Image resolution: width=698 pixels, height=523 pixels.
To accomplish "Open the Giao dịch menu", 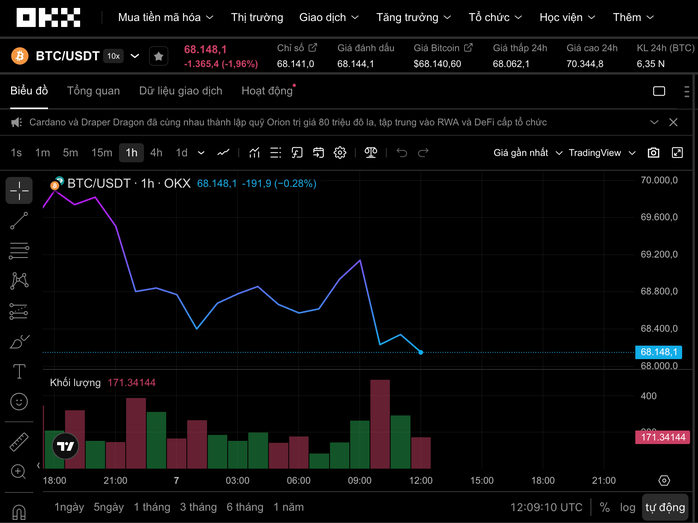I will click(x=328, y=17).
